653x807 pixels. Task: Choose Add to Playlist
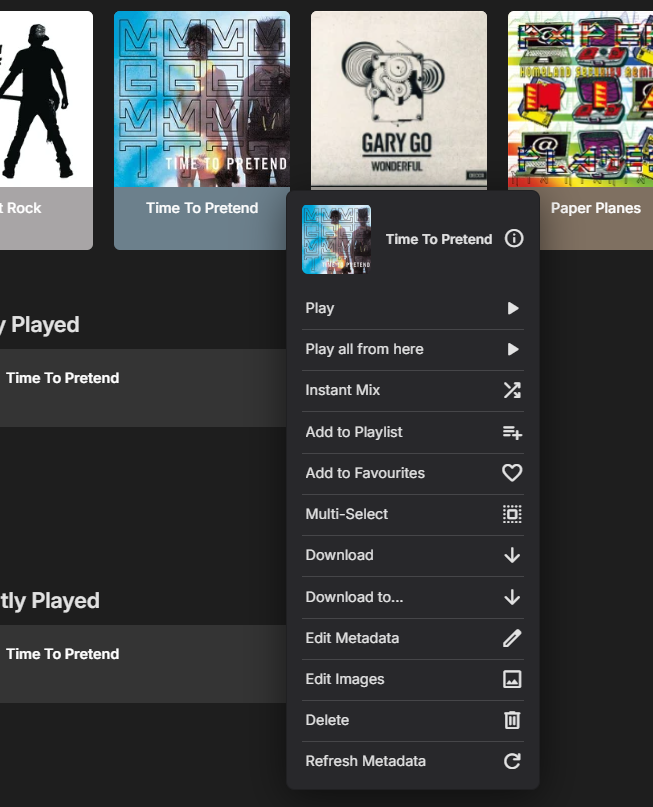(x=413, y=432)
